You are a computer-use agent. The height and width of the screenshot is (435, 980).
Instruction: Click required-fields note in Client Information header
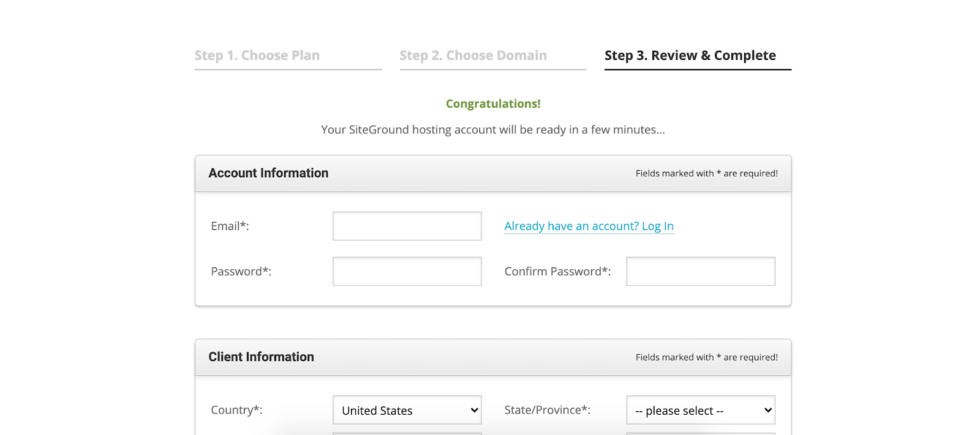click(x=706, y=357)
